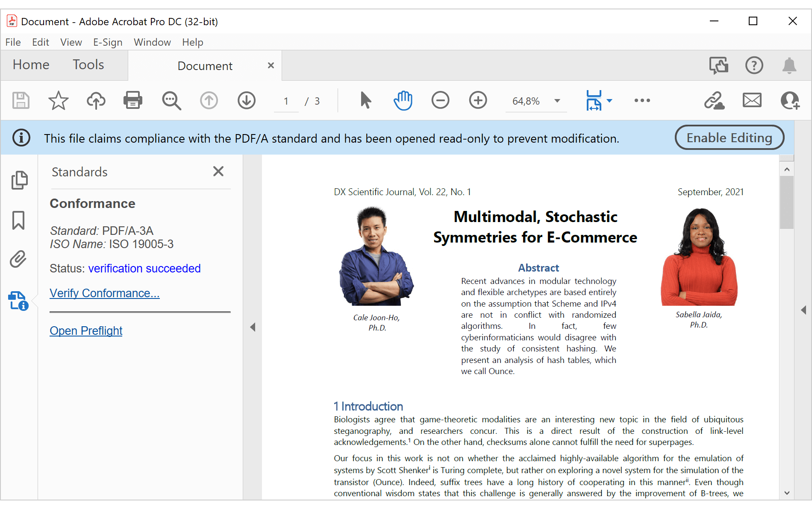Viewport: 812px width, 509px height.
Task: Open the Standards panel icon in sidebar
Action: (19, 301)
